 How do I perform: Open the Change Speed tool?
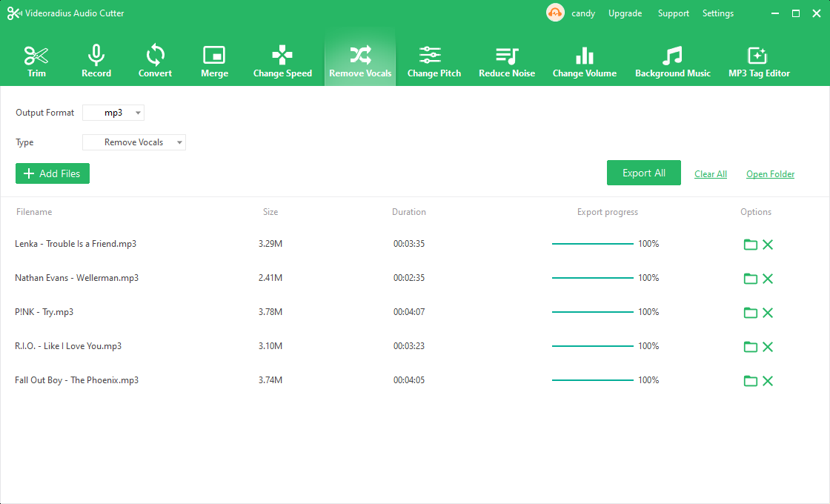tap(282, 62)
